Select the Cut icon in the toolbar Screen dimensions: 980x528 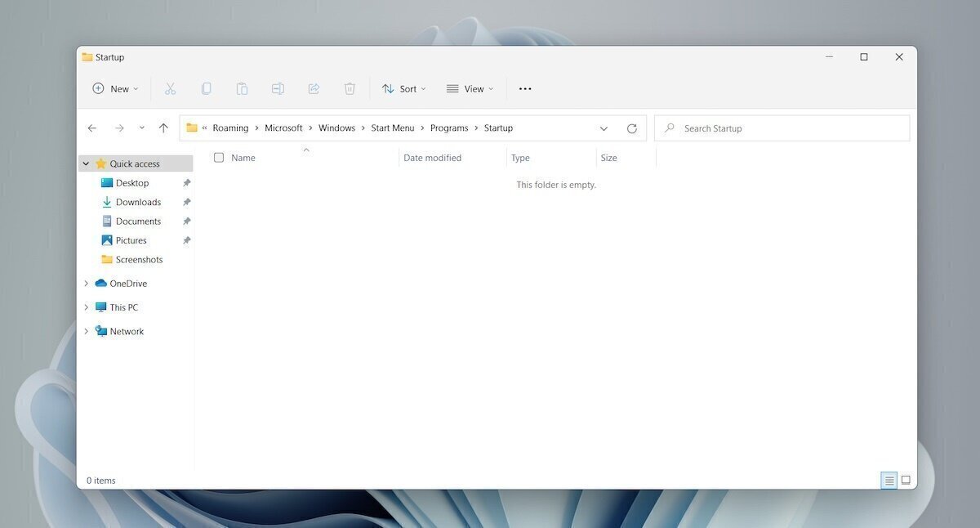point(170,88)
